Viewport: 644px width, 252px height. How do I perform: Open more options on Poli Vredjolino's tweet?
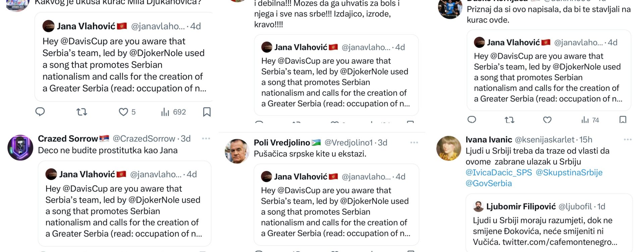tap(414, 142)
